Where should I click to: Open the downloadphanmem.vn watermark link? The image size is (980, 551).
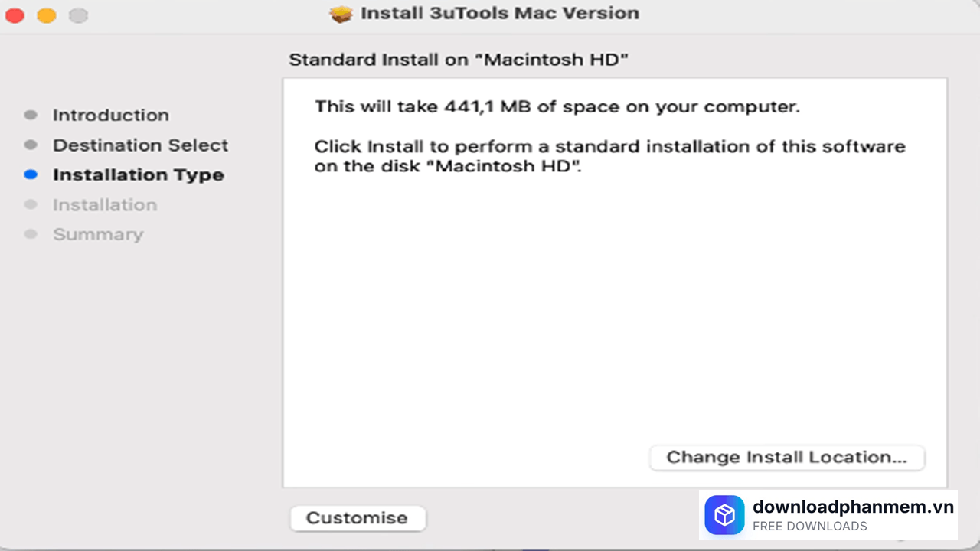point(853,507)
